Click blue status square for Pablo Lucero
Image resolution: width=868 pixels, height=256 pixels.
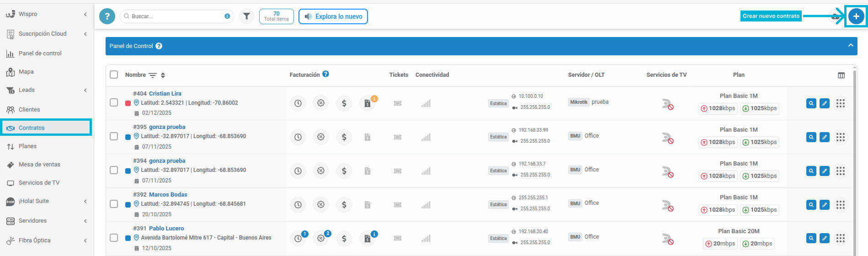pos(128,238)
